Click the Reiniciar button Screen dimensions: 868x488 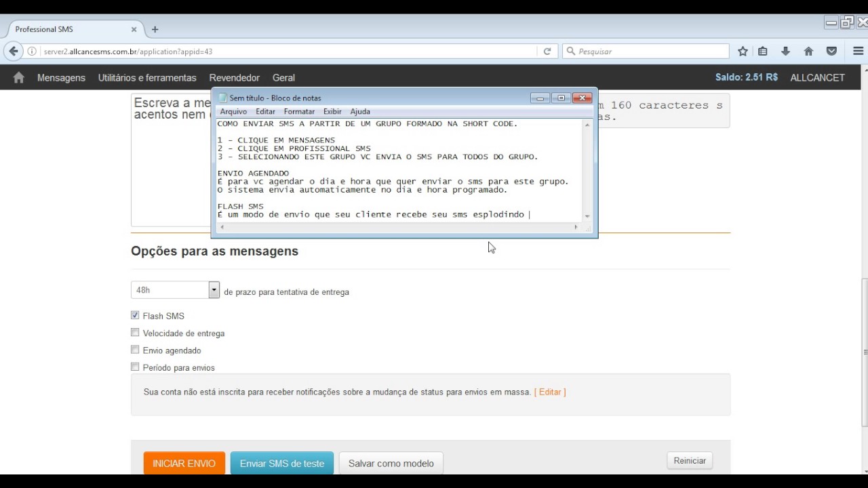(690, 461)
